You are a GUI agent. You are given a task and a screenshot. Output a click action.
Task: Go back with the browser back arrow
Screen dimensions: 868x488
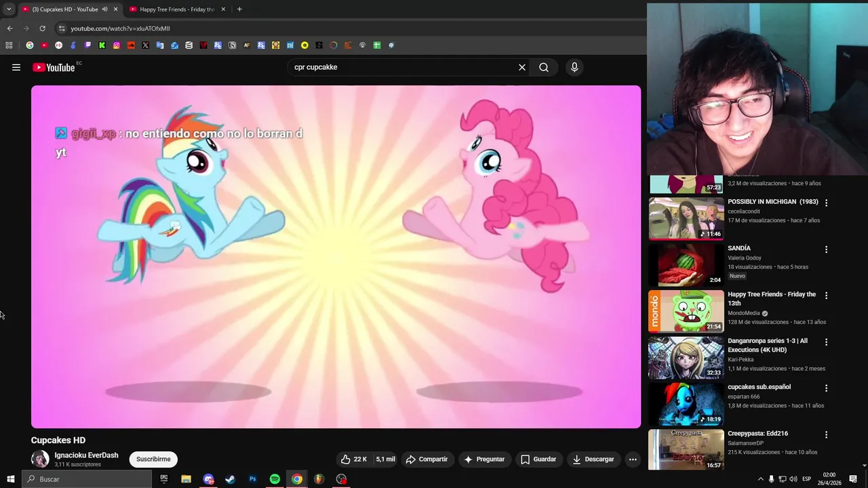(x=9, y=28)
